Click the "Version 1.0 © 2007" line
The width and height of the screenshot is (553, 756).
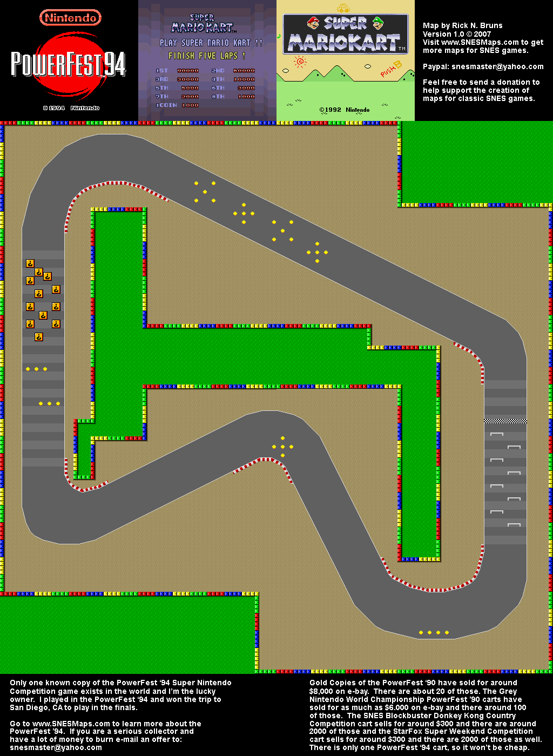(x=457, y=34)
